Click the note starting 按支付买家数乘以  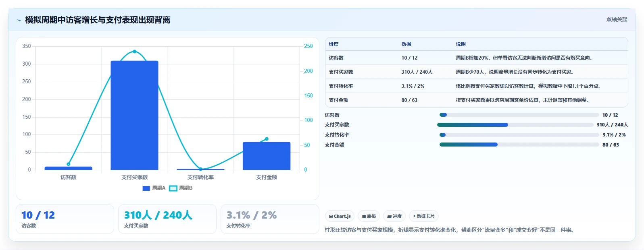tap(523, 100)
